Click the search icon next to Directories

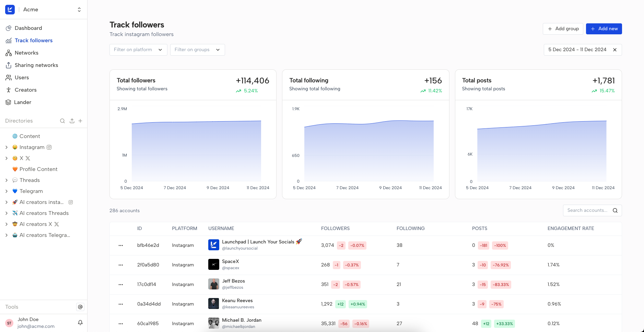(x=62, y=121)
